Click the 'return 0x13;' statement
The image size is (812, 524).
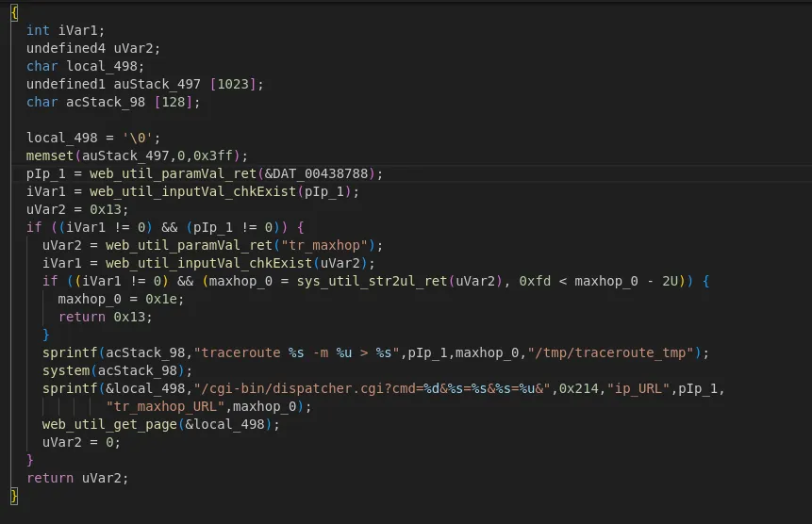click(x=105, y=317)
